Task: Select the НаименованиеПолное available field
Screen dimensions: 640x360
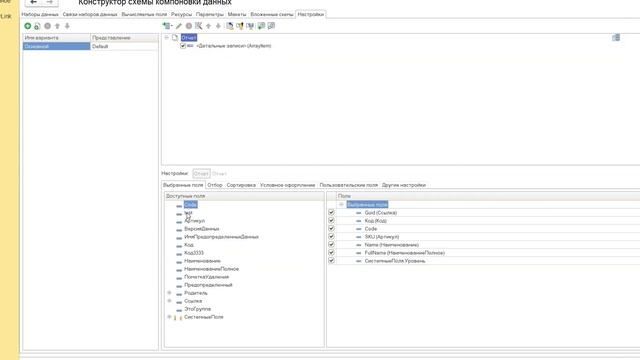Action: coord(211,269)
